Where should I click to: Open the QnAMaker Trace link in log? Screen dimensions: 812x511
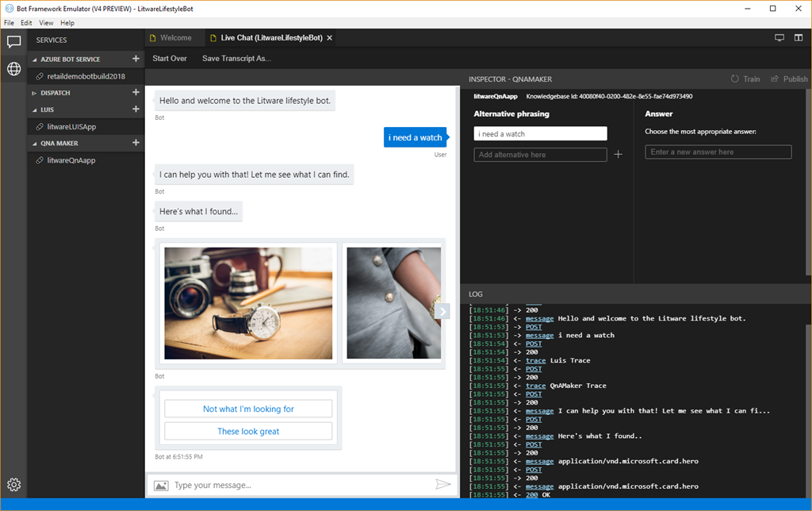tap(535, 386)
